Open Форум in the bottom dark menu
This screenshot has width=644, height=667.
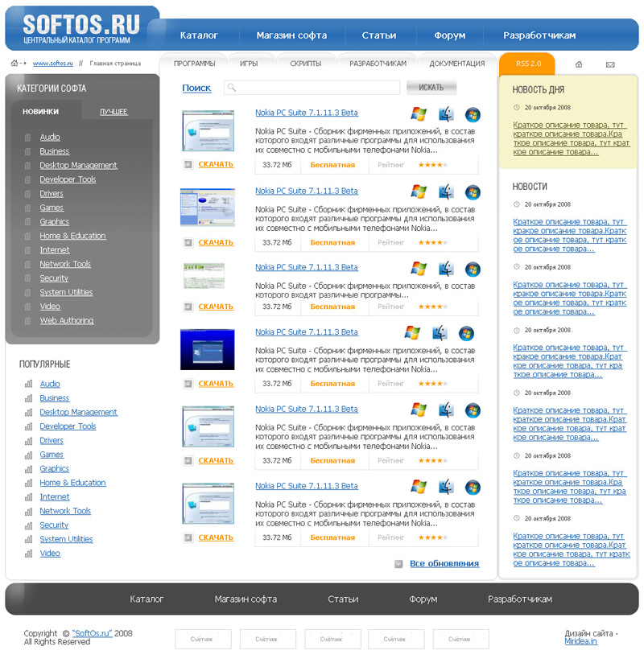click(423, 599)
